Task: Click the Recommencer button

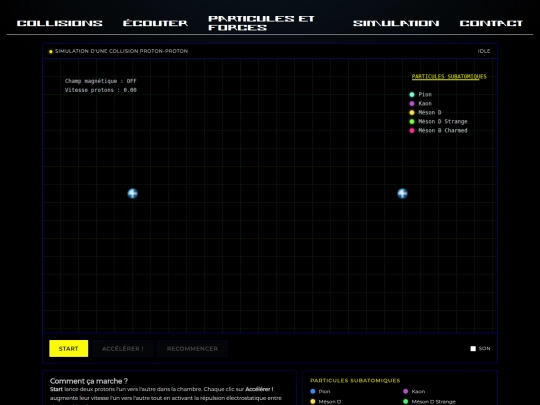Action: (192, 349)
